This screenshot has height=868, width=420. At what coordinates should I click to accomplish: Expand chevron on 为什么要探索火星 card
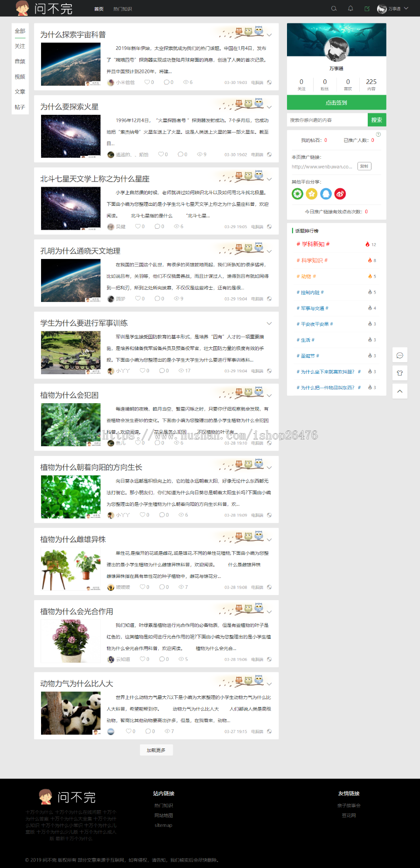coord(269,107)
